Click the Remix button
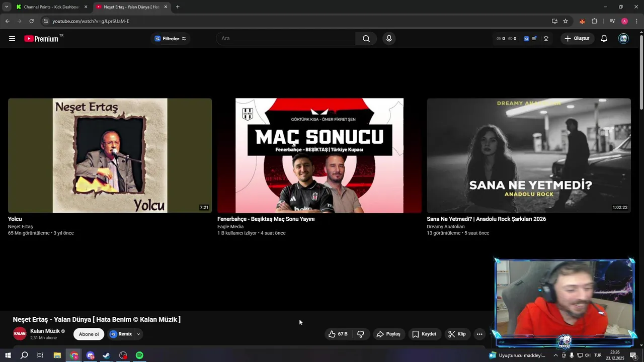 coord(121,334)
